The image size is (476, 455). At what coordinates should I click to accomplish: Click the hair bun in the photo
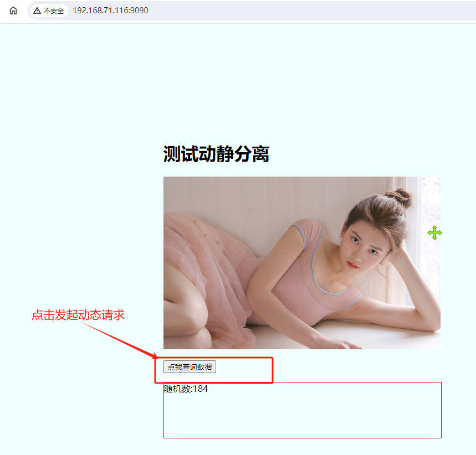point(400,196)
